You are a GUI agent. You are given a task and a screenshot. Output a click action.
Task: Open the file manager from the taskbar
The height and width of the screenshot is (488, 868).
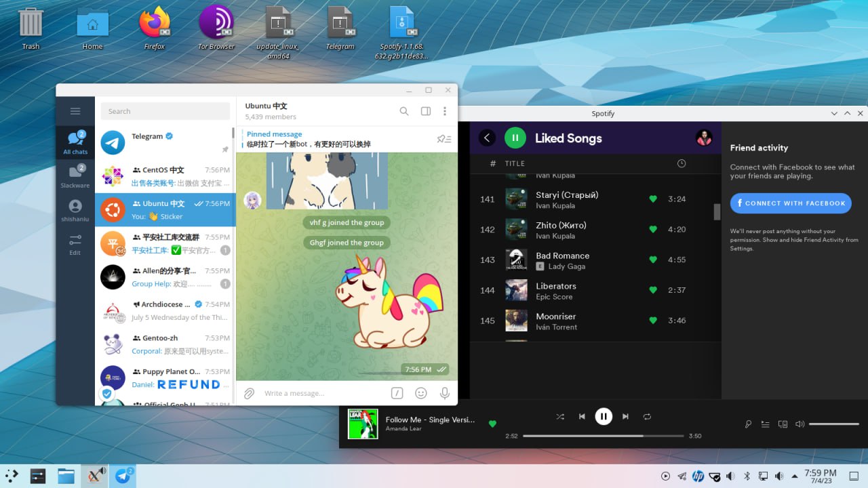(x=66, y=476)
